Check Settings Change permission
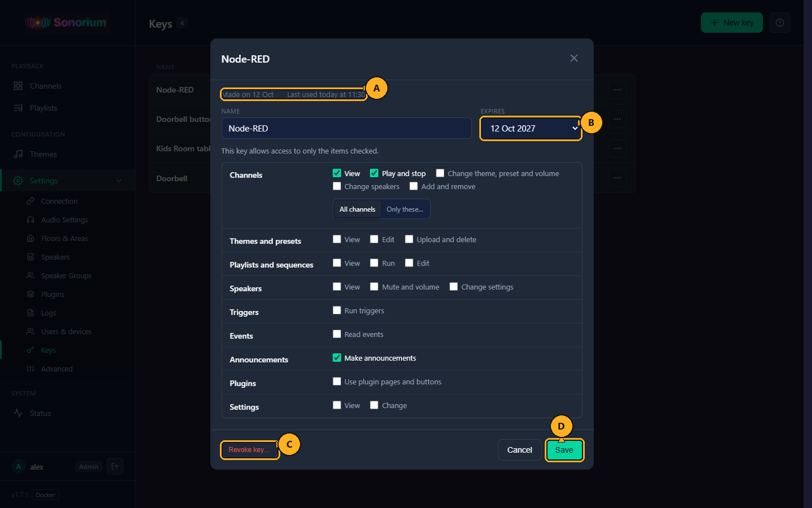This screenshot has width=812, height=508. click(374, 405)
